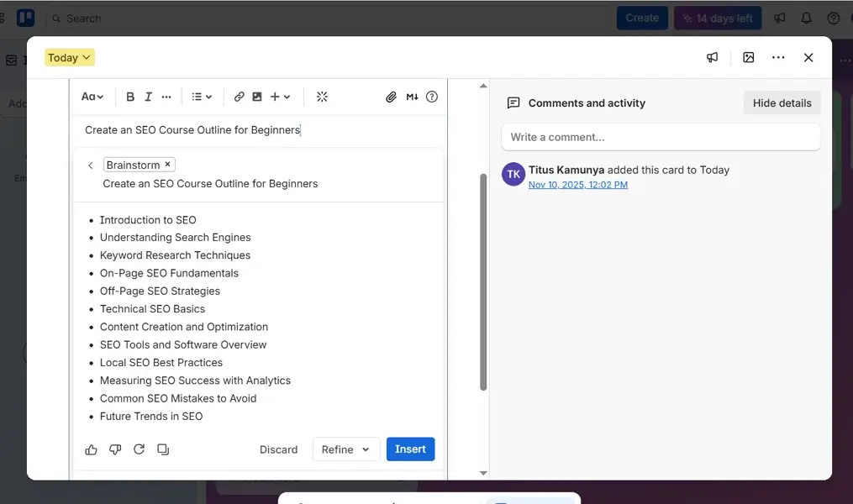The image size is (853, 504).
Task: Open Markdown formatting help
Action: (412, 96)
